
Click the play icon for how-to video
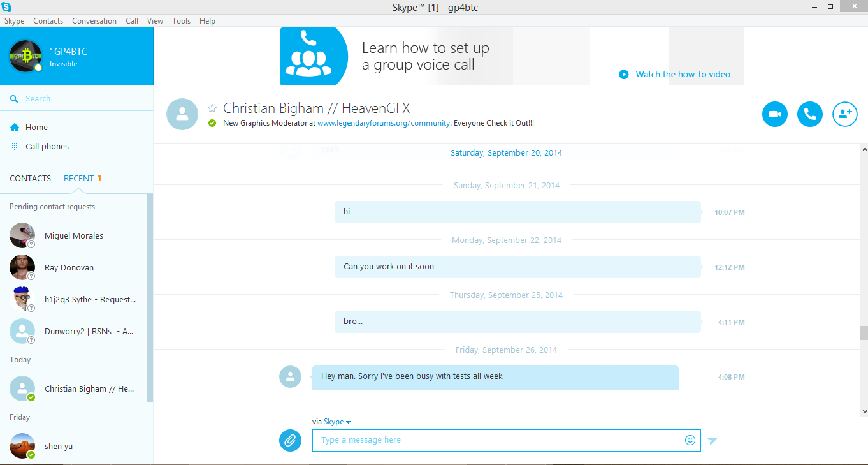pyautogui.click(x=624, y=74)
